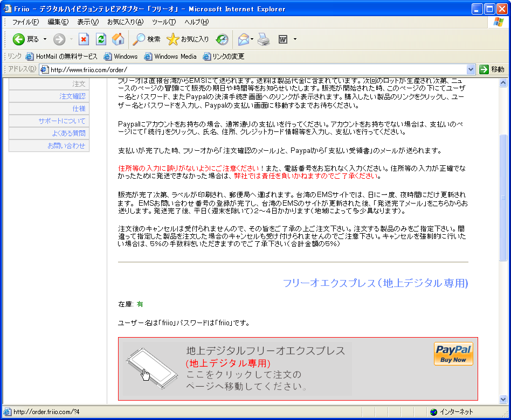Open 注文 sidebar link
Image resolution: width=511 pixels, height=420 pixels.
(49, 84)
